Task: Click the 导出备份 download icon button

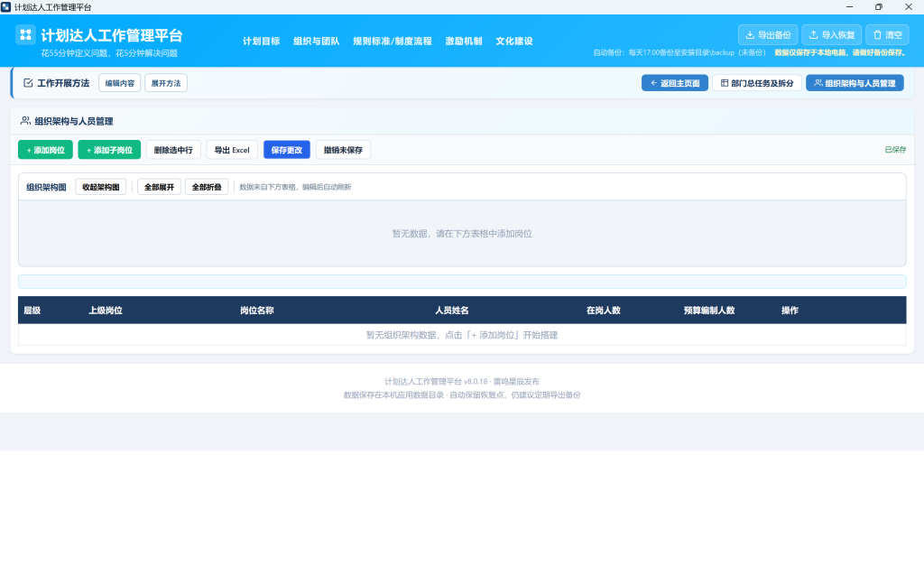Action: (x=768, y=35)
